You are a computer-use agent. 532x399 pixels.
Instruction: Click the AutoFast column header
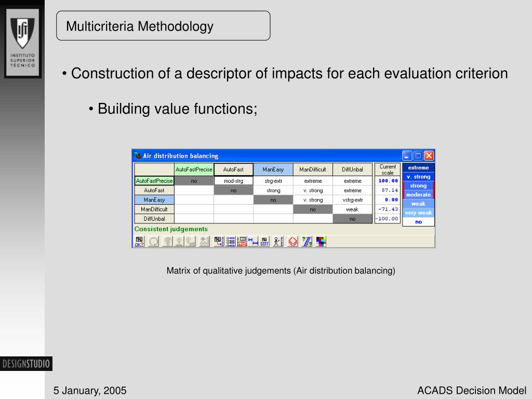(x=233, y=170)
